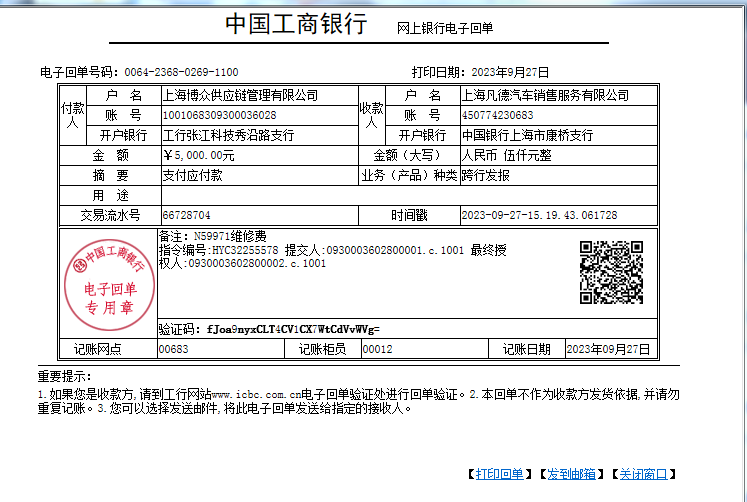Click the QR code image
The image size is (747, 502).
[x=611, y=272]
